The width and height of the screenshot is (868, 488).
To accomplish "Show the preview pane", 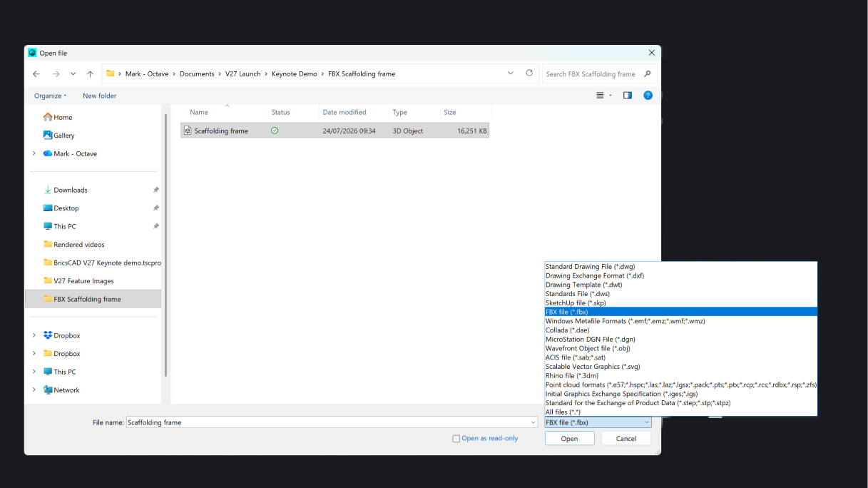I will [628, 96].
